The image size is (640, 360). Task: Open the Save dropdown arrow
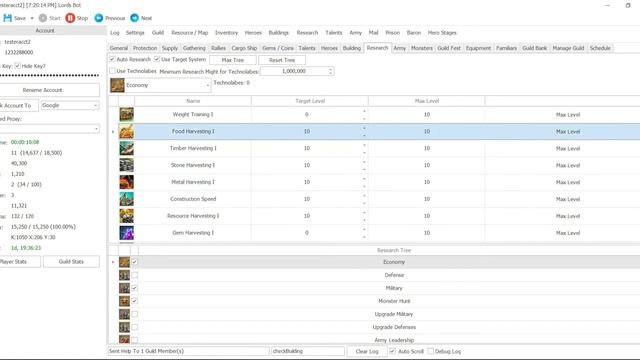32,18
